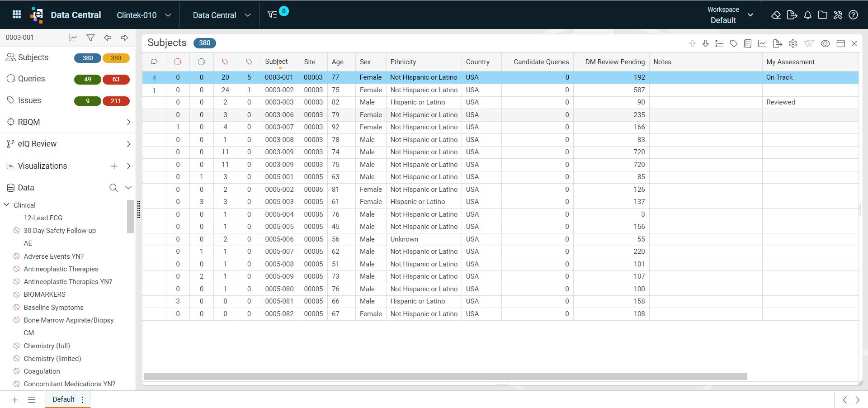The width and height of the screenshot is (868, 408).
Task: Open Queries in the left sidebar
Action: click(32, 79)
